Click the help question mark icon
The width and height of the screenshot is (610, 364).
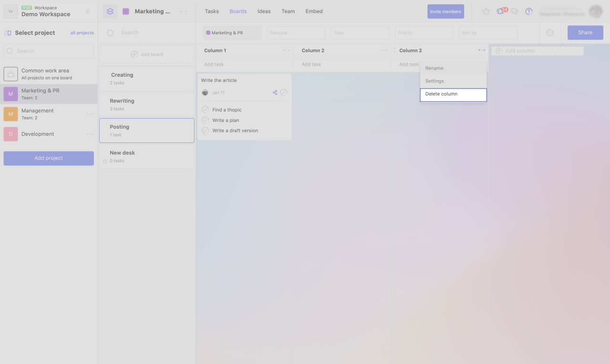click(x=529, y=11)
